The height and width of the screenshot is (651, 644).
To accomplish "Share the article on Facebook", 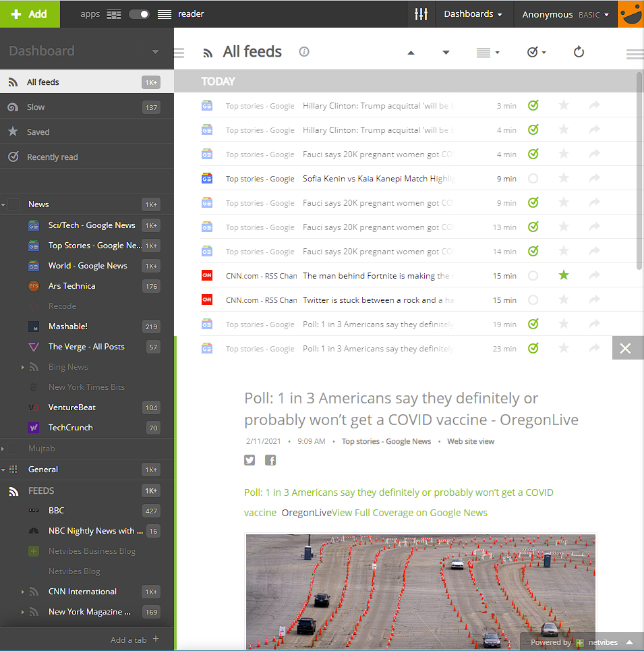I will [x=270, y=460].
